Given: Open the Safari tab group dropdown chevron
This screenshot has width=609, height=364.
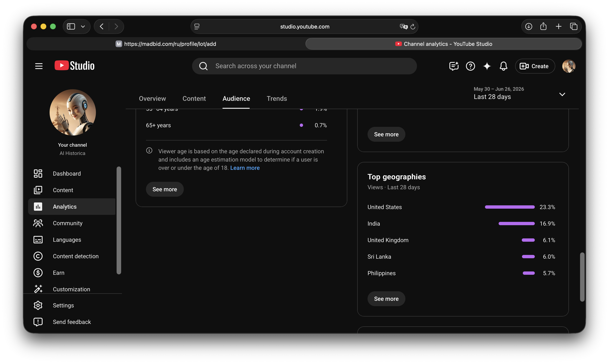Looking at the screenshot, I should pos(83,26).
